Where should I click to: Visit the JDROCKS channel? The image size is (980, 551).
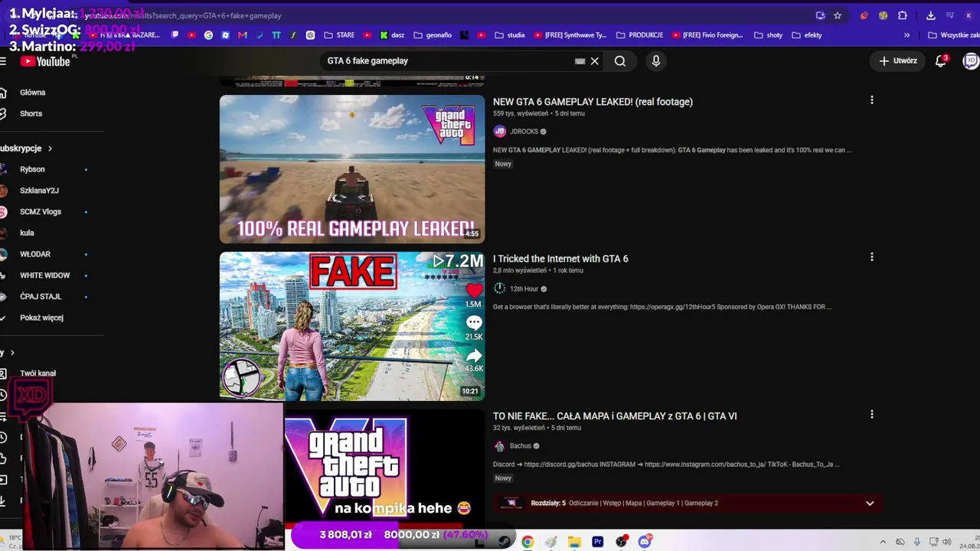coord(524,132)
